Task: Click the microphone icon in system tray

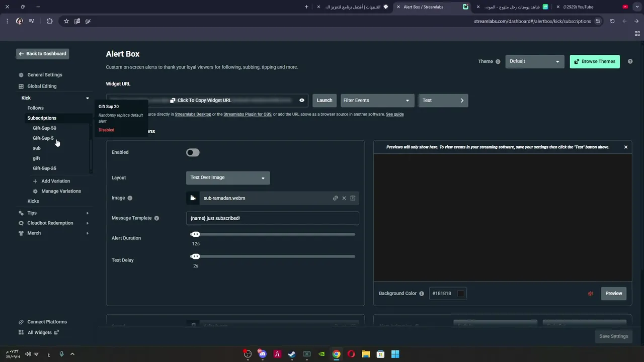Action: click(x=61, y=354)
